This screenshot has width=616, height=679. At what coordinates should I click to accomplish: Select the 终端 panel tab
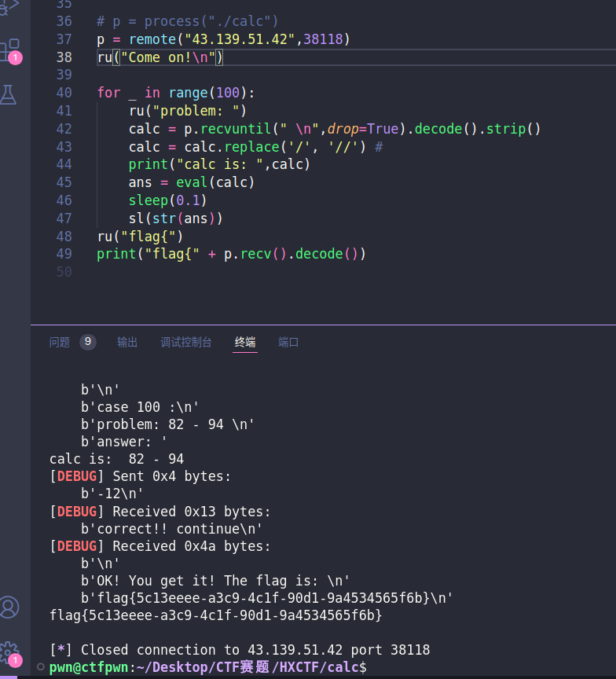245,342
